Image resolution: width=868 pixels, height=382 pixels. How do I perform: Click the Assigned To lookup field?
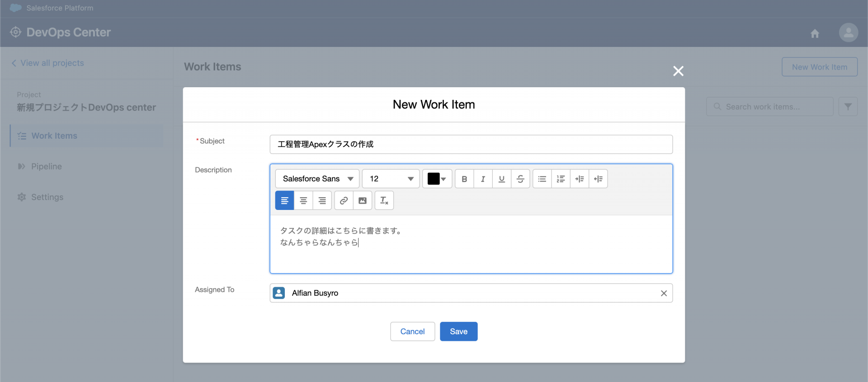471,293
